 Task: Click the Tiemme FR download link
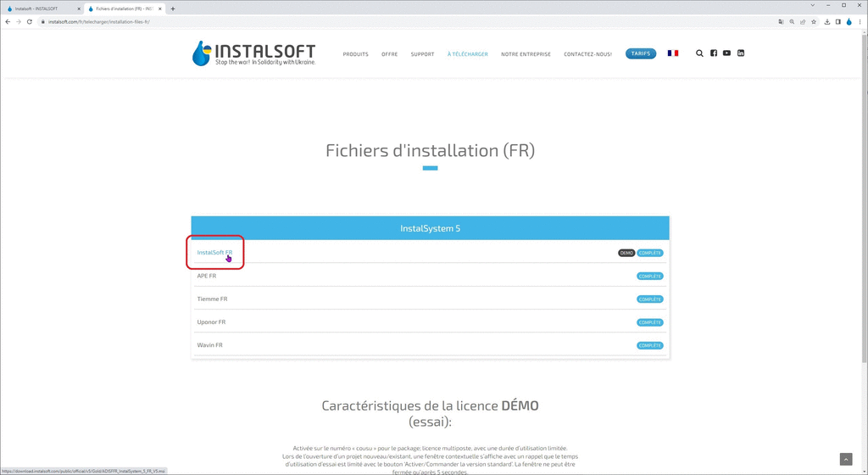point(212,299)
